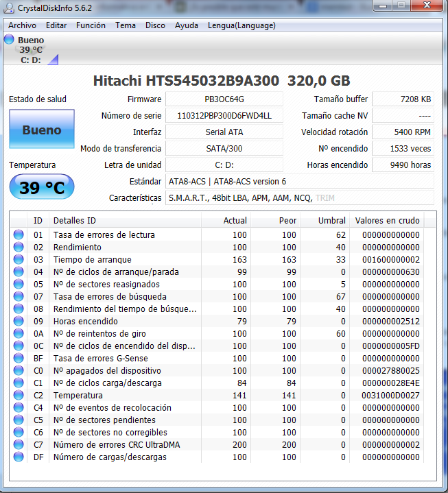
Task: Click the 1533 veces power-on count
Action: [x=403, y=148]
